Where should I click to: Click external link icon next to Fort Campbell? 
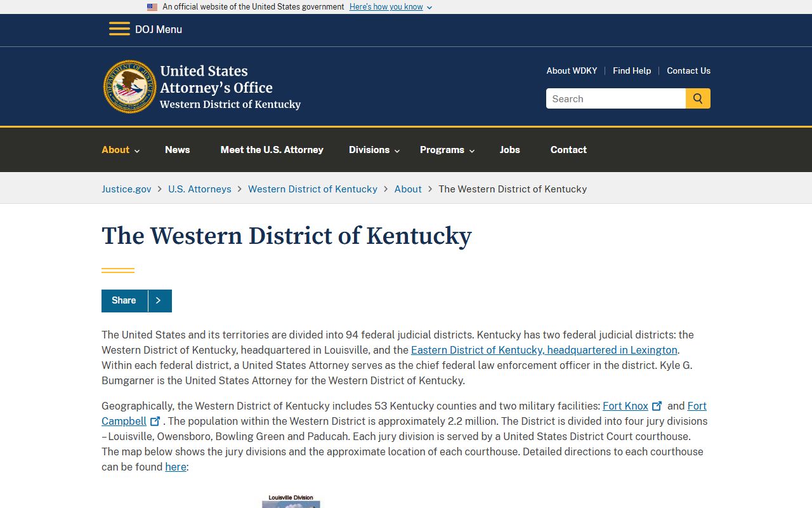point(155,421)
